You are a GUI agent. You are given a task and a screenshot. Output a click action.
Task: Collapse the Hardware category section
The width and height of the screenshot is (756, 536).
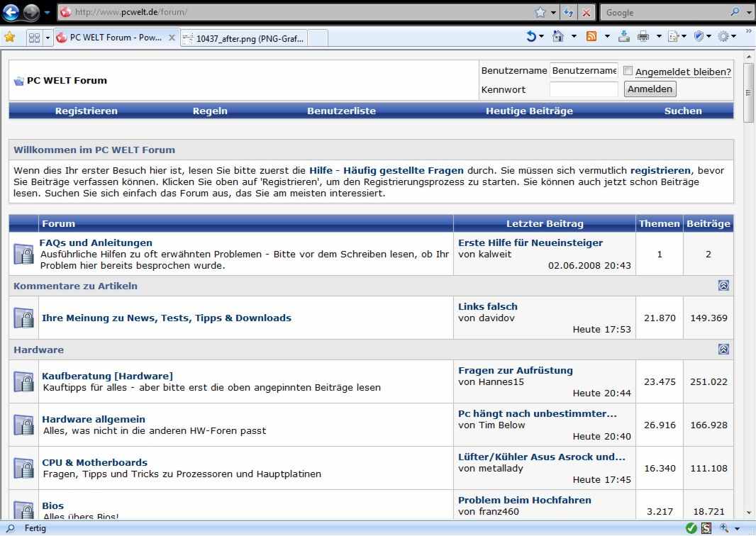[723, 349]
